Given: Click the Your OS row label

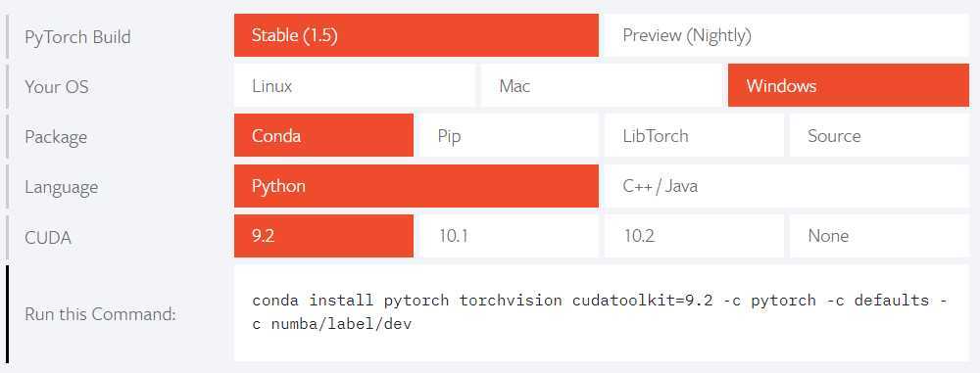Looking at the screenshot, I should tap(56, 86).
